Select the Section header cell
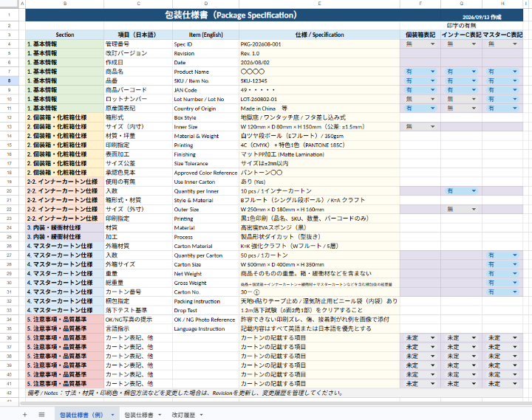The width and height of the screenshot is (532, 420). pyautogui.click(x=65, y=35)
